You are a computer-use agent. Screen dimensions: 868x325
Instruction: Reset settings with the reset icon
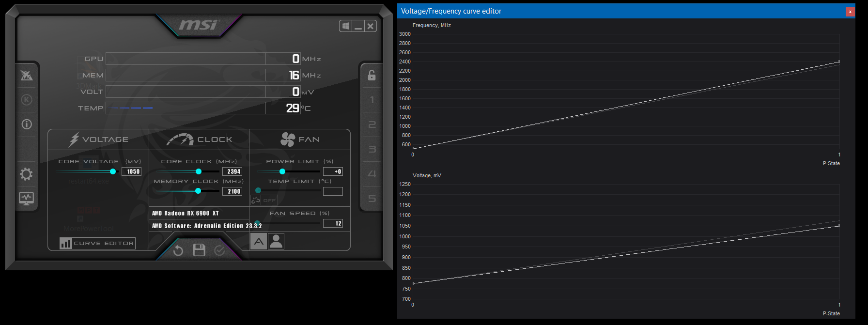click(178, 250)
